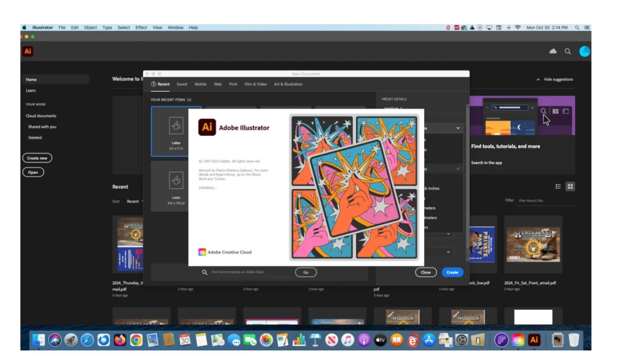The width and height of the screenshot is (644, 362).
Task: Open the Sort Recent dropdown
Action: (x=135, y=201)
